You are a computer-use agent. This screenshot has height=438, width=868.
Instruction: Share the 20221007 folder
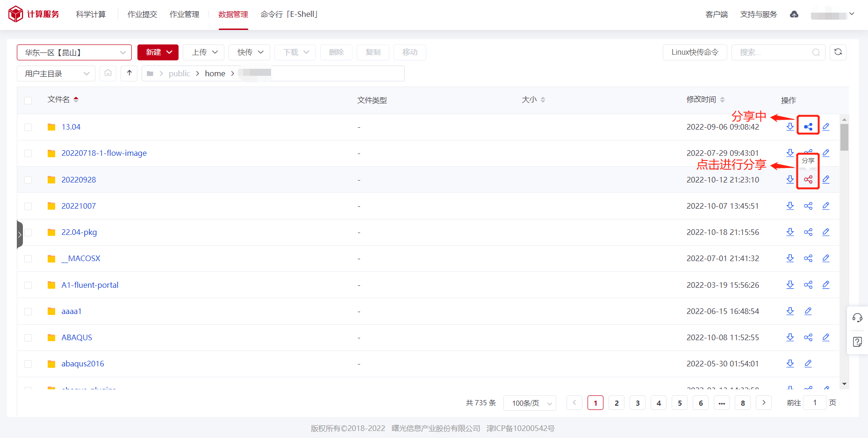[808, 206]
